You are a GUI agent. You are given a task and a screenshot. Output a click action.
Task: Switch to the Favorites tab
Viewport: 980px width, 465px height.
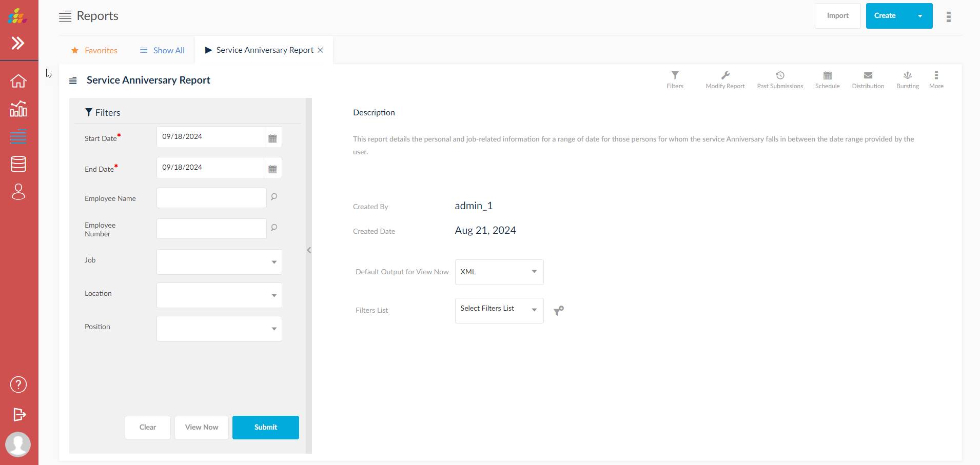pos(94,50)
